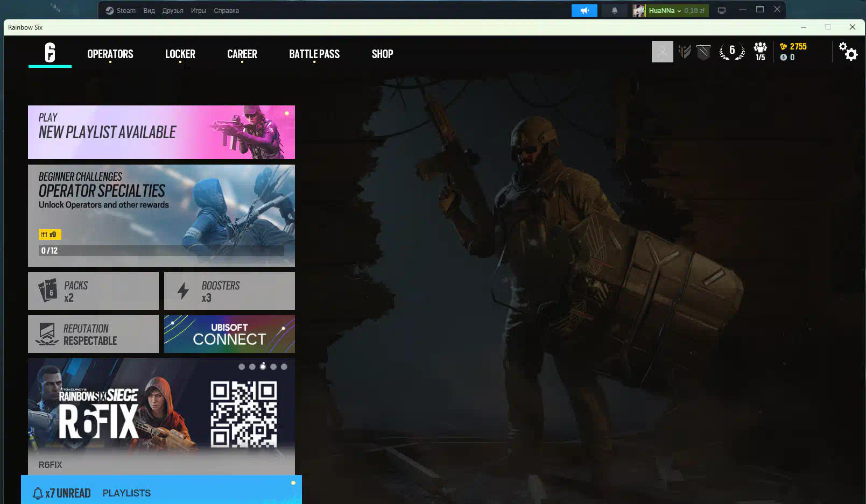This screenshot has height=504, width=866.
Task: Select the third news carousel dot
Action: 263,367
